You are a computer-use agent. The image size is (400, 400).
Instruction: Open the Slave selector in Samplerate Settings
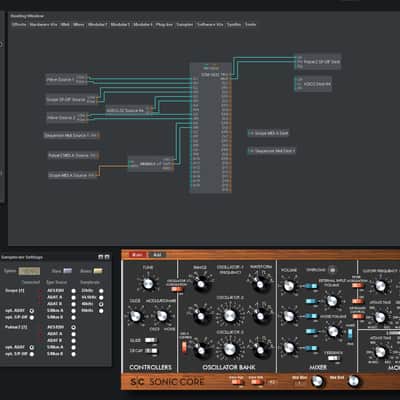point(68,271)
